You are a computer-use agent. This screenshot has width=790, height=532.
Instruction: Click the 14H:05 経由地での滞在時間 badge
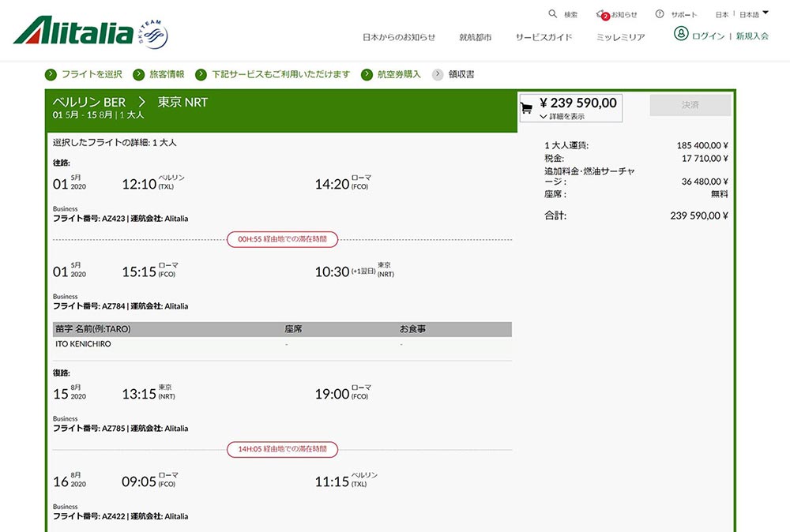pos(282,449)
